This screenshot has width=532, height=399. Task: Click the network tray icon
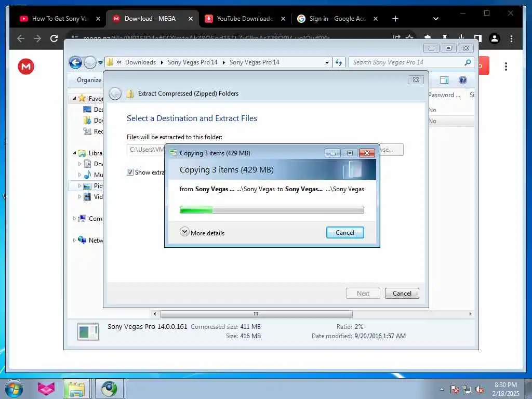pos(467,389)
